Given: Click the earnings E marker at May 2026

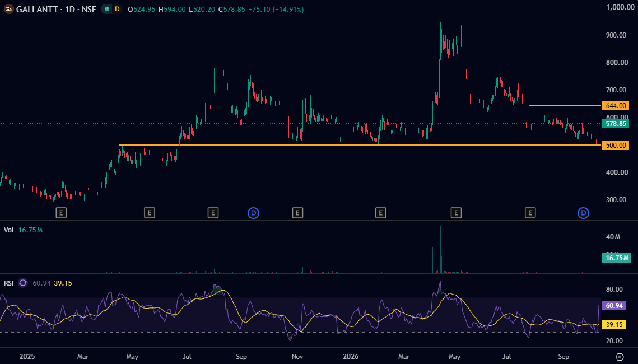Looking at the screenshot, I should pos(456,213).
